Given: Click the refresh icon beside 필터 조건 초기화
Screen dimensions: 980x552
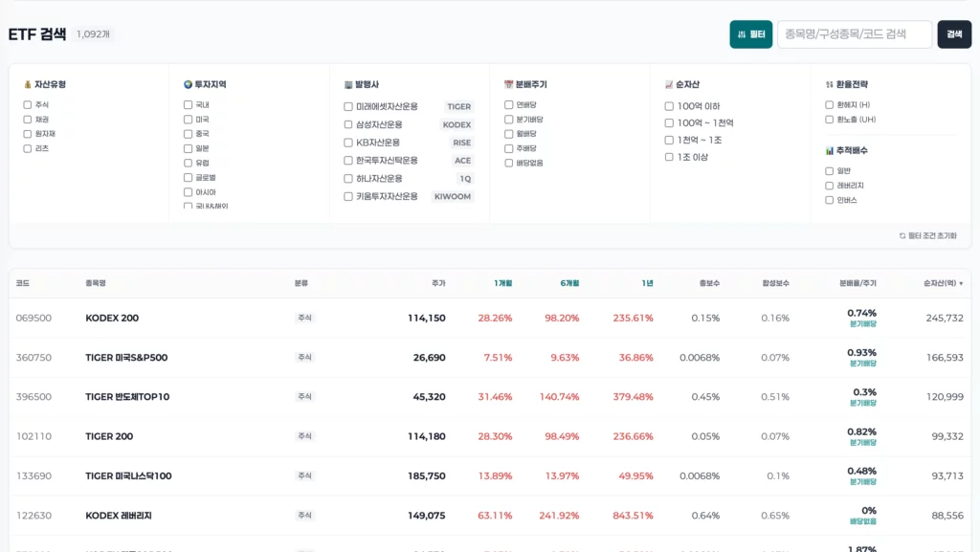Looking at the screenshot, I should pos(902,236).
